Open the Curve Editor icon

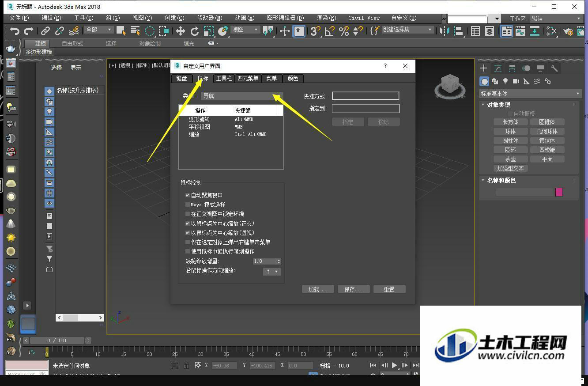click(x=520, y=31)
